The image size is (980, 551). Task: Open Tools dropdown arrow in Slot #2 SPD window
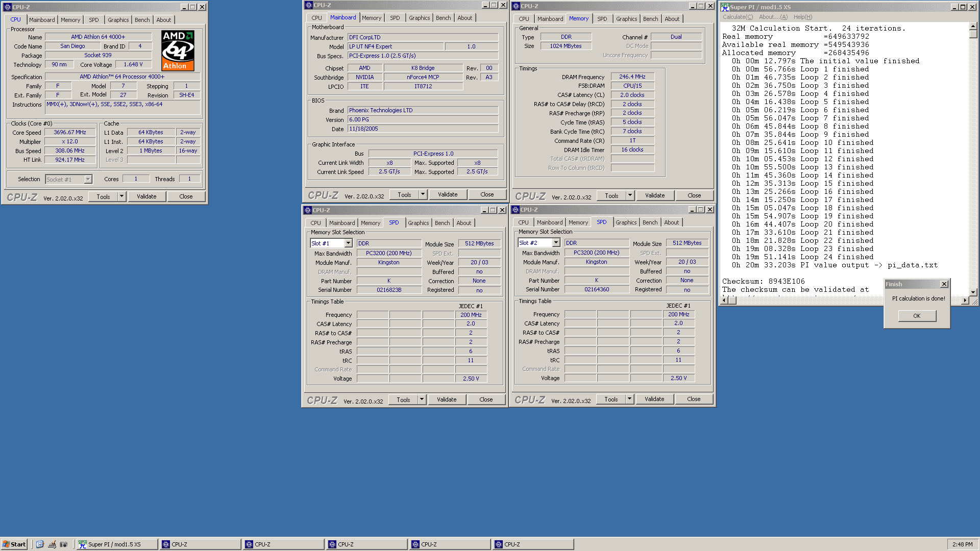[x=629, y=399]
